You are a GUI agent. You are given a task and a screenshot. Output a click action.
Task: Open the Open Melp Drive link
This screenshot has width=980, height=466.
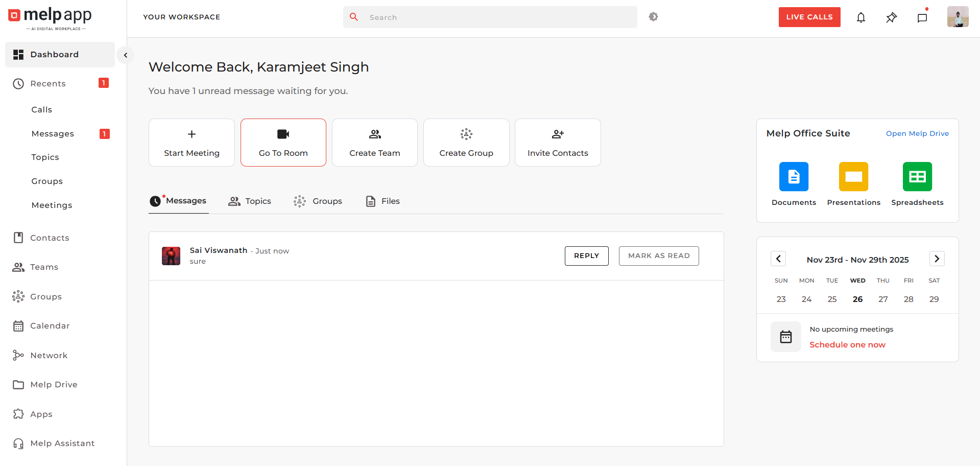tap(917, 134)
